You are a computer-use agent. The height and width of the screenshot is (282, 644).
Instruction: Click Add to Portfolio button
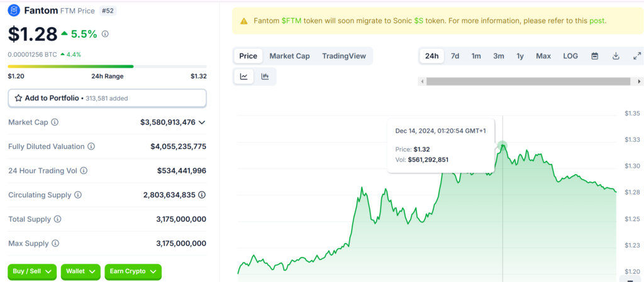(107, 98)
